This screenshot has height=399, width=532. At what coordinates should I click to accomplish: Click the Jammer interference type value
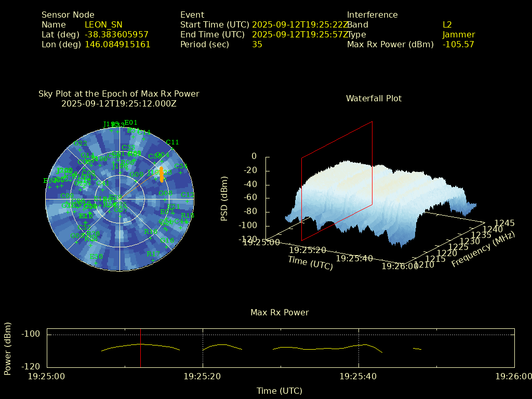click(x=458, y=35)
